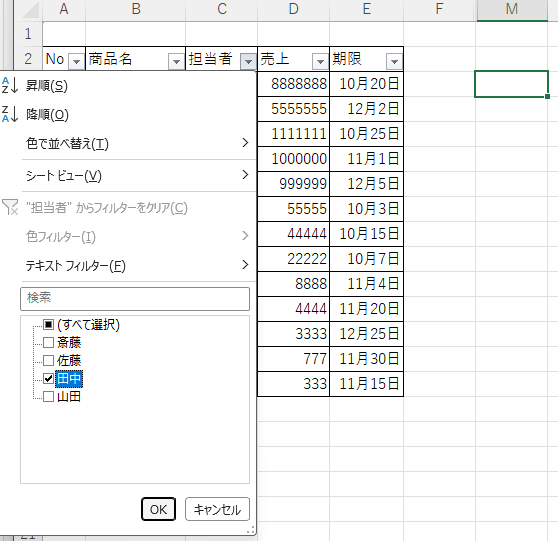Click the date cell 12月2日
The image size is (558, 541).
367,109
